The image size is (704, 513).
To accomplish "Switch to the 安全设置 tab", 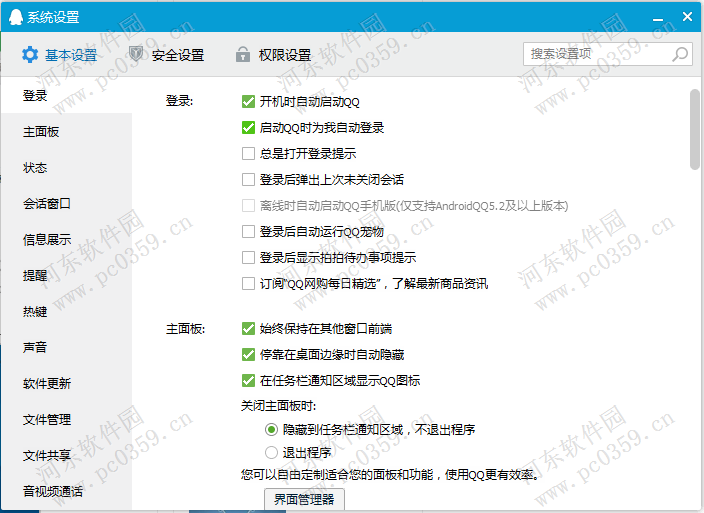I will (167, 55).
